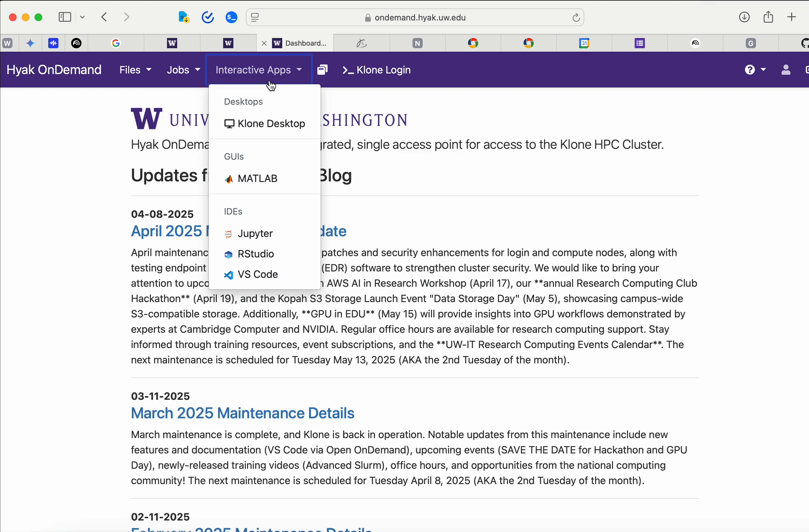Open a new tab with plus
Screen dimensions: 809x532
click(x=792, y=17)
